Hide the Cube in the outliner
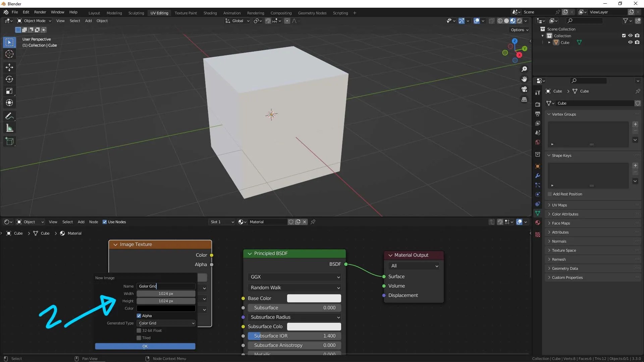Image resolution: width=644 pixels, height=362 pixels. click(x=630, y=42)
